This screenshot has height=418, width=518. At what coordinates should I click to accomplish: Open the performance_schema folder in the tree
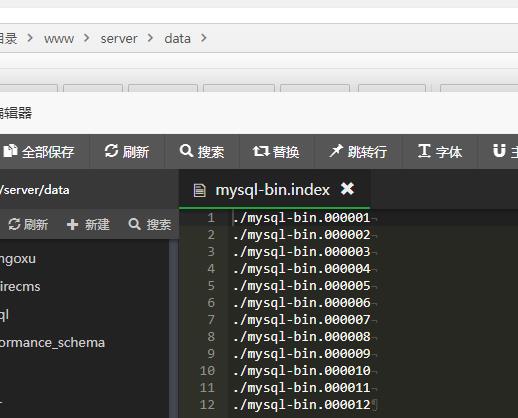pyautogui.click(x=52, y=343)
